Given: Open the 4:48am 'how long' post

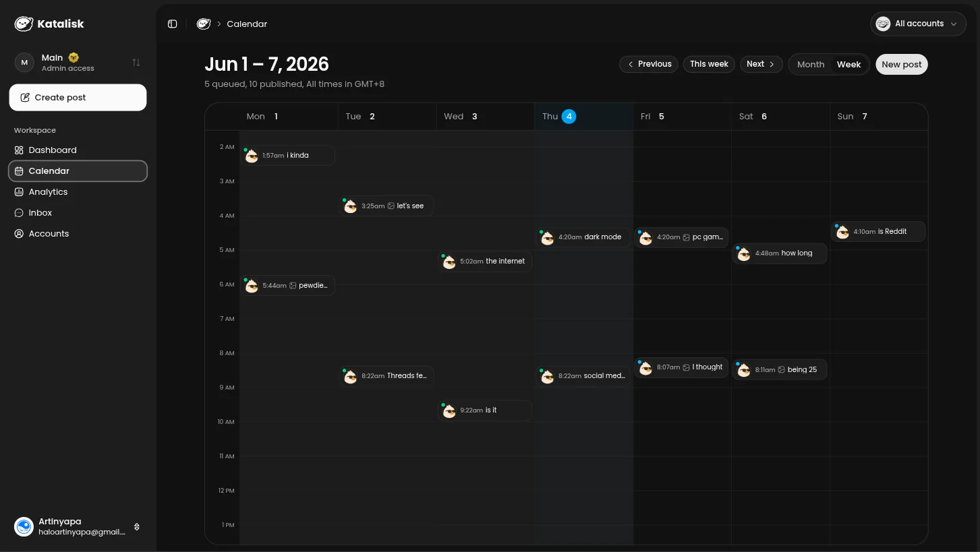Looking at the screenshot, I should tap(780, 253).
